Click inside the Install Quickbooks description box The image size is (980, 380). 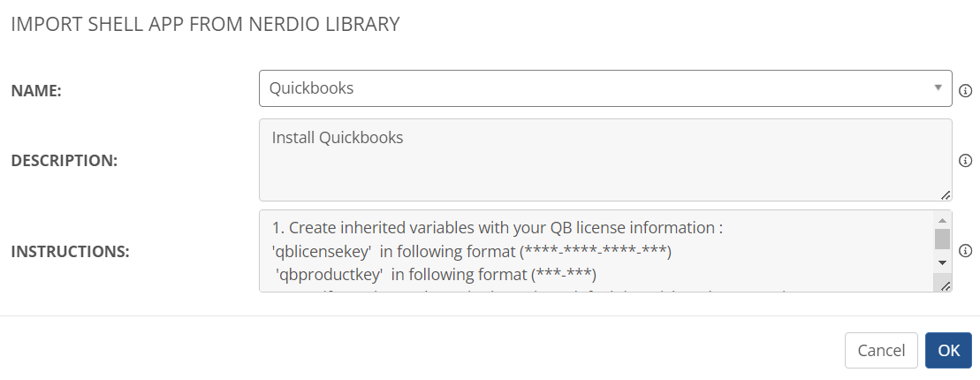pos(601,168)
